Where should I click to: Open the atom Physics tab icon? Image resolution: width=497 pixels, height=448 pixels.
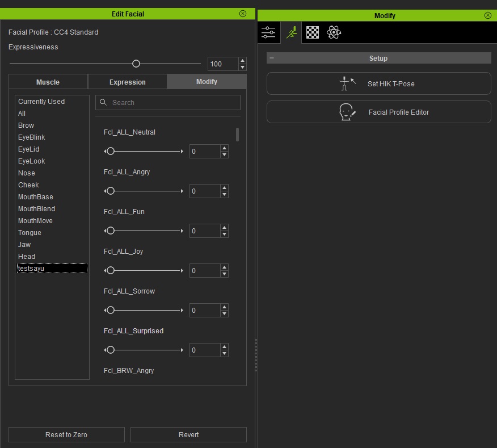(x=334, y=32)
